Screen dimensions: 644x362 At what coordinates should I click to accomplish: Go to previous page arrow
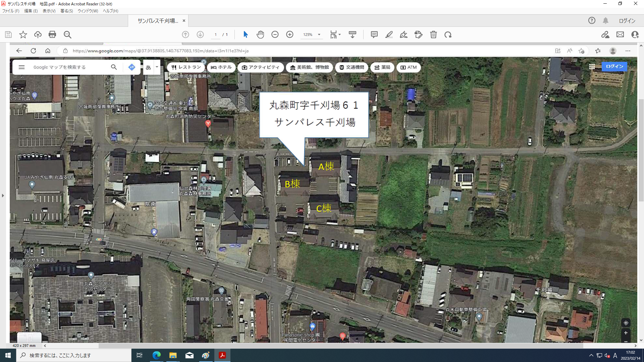point(185,35)
